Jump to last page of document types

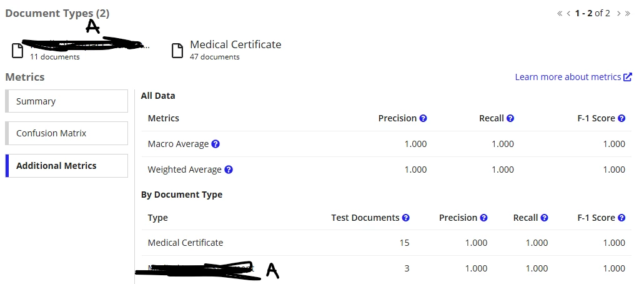tap(628, 14)
